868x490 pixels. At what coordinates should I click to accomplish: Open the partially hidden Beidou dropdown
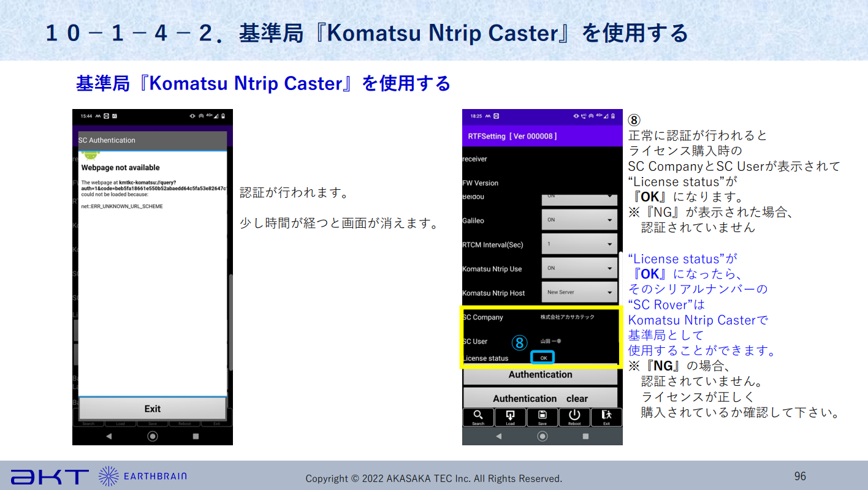[x=579, y=199]
